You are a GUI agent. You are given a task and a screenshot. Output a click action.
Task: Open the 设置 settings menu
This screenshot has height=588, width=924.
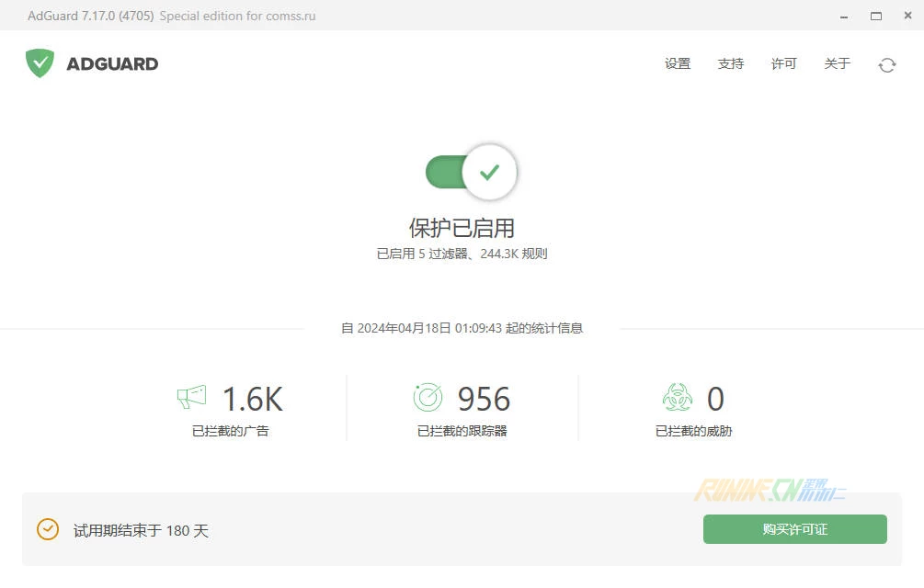pos(678,63)
